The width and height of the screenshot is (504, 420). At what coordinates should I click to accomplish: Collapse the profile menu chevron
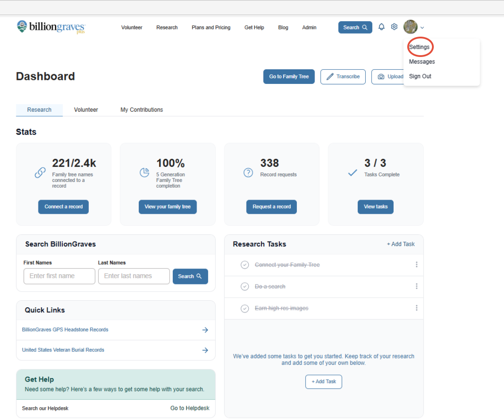coord(422,28)
